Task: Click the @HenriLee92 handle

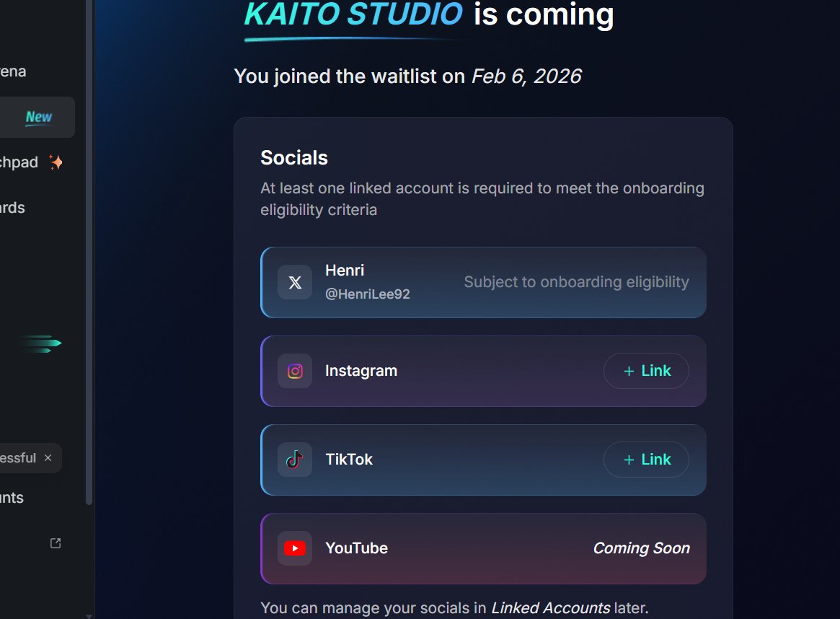Action: pos(368,294)
